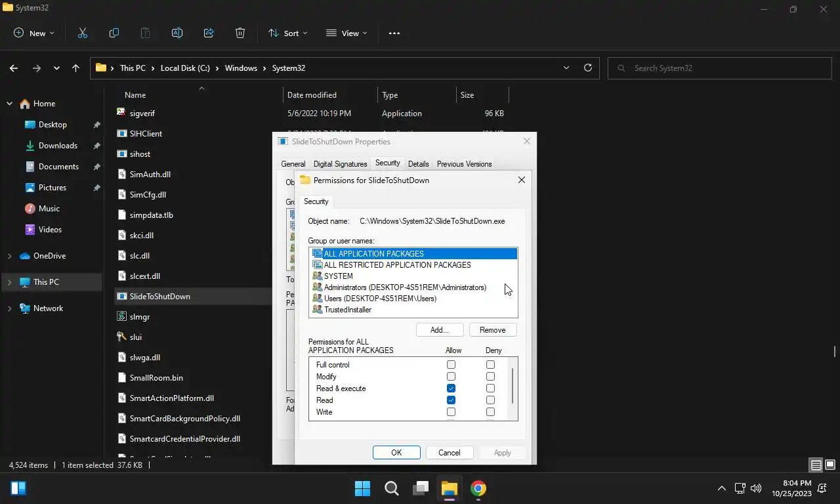Expand address bar history dropdown
Screen dimensions: 840x504
click(x=566, y=68)
